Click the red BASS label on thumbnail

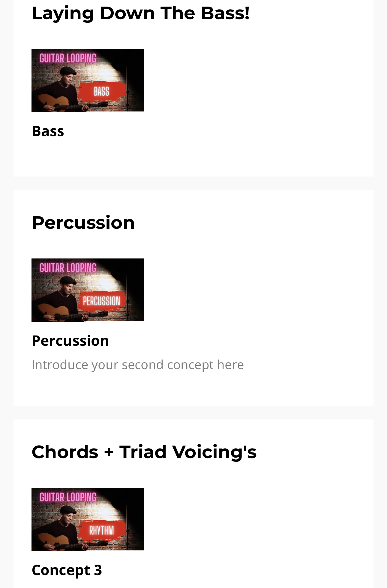click(101, 91)
